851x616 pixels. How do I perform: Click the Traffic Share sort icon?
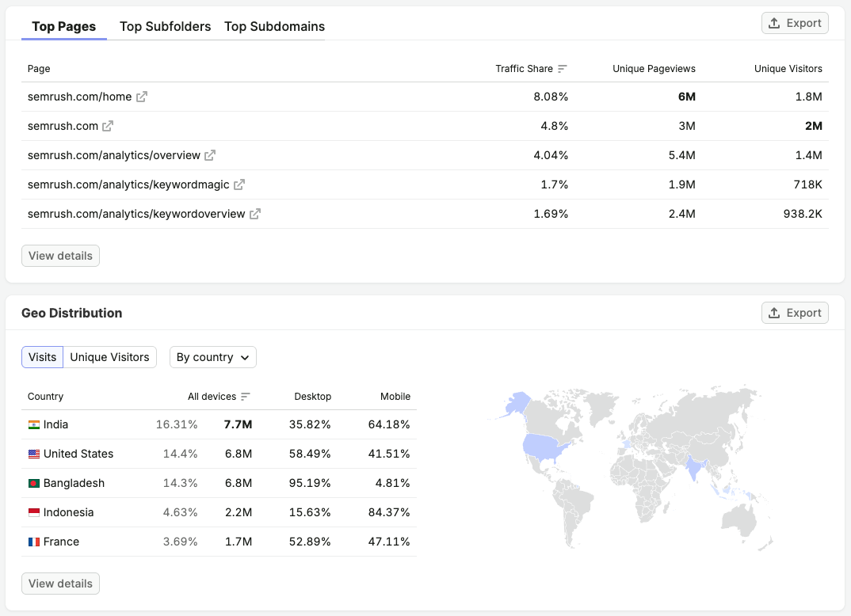pos(563,69)
